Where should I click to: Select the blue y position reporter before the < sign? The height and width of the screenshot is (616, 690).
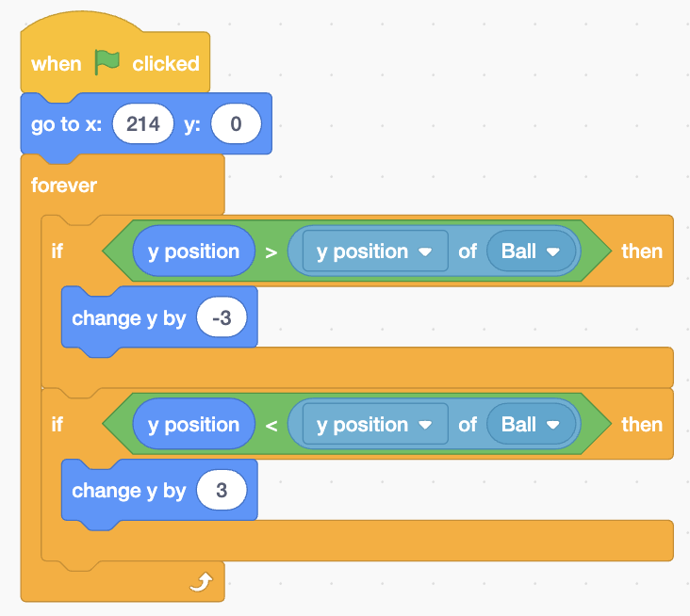coord(193,425)
